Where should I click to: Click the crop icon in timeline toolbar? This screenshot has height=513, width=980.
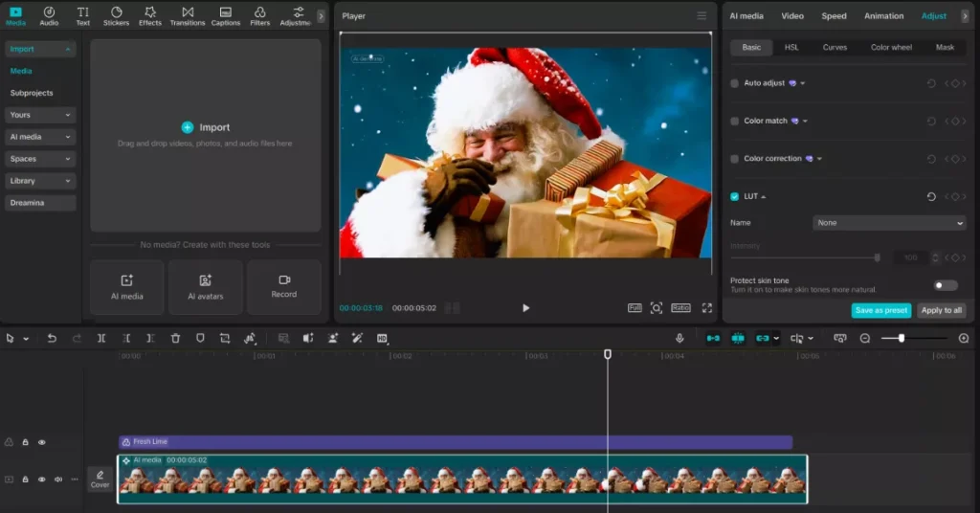click(225, 338)
